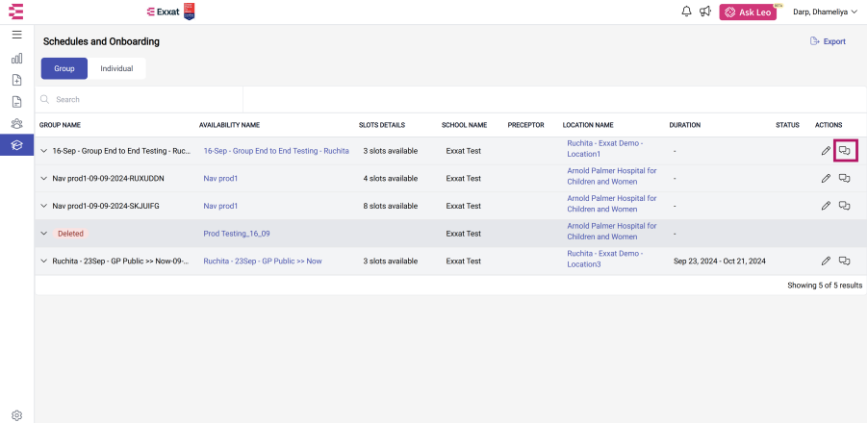Click the Sep 23, 2024 - Oct 21, 2024 duration
The height and width of the screenshot is (423, 868).
(x=720, y=261)
